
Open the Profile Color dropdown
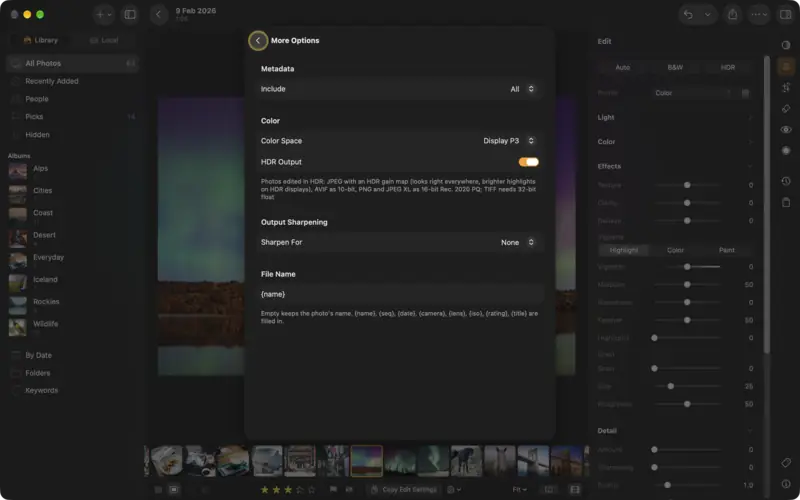[x=694, y=93]
